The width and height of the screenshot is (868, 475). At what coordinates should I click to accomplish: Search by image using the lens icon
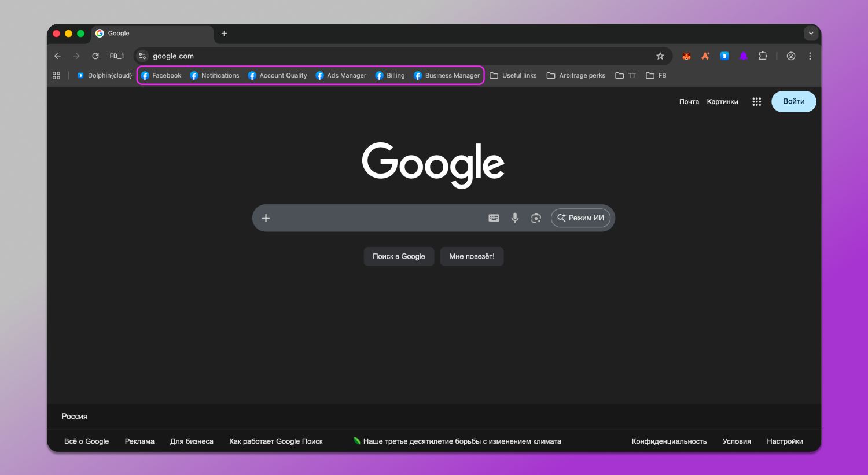pyautogui.click(x=536, y=218)
